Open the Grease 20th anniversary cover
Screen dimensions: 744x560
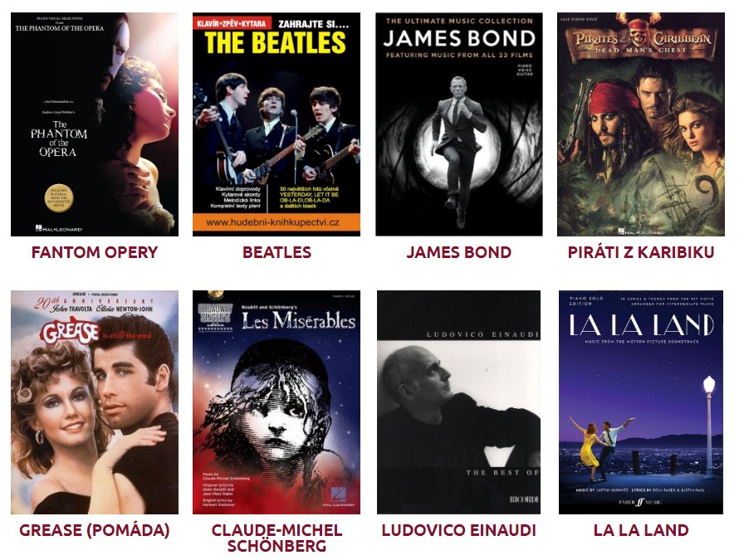95,402
